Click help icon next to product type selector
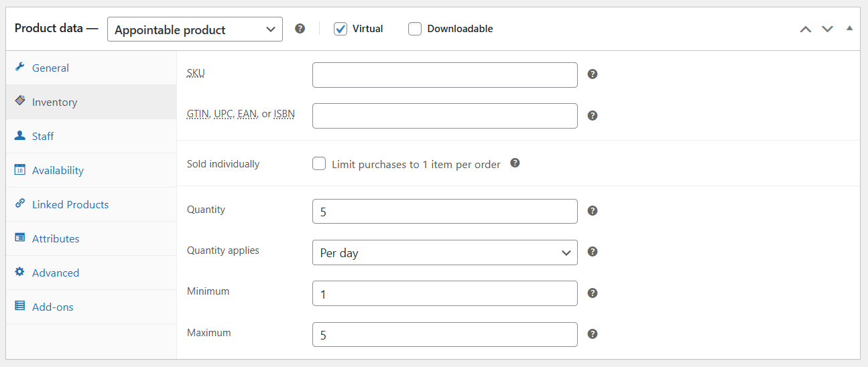The image size is (868, 367). click(x=300, y=29)
